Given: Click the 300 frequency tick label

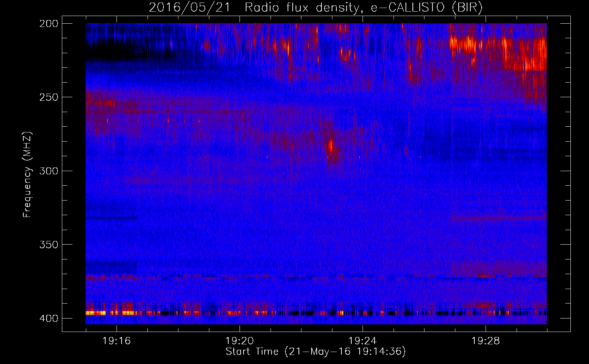Looking at the screenshot, I should click(49, 171).
